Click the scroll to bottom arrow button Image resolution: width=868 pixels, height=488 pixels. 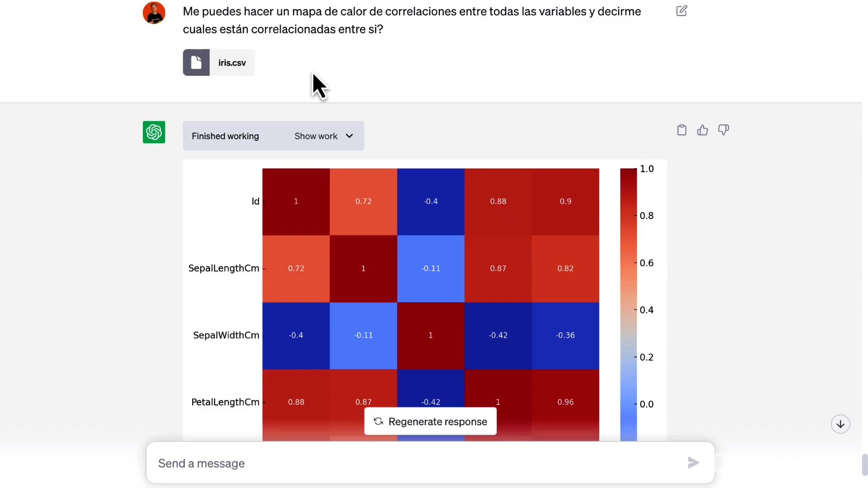[840, 424]
